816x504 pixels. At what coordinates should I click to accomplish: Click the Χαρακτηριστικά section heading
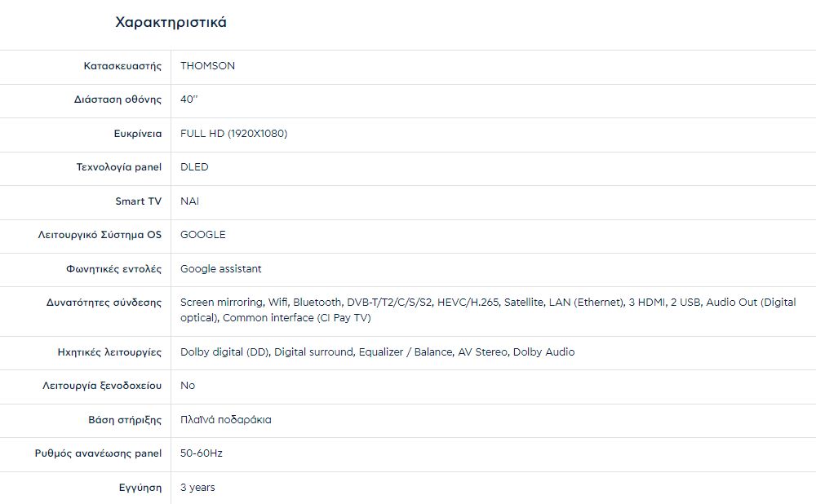(x=171, y=23)
